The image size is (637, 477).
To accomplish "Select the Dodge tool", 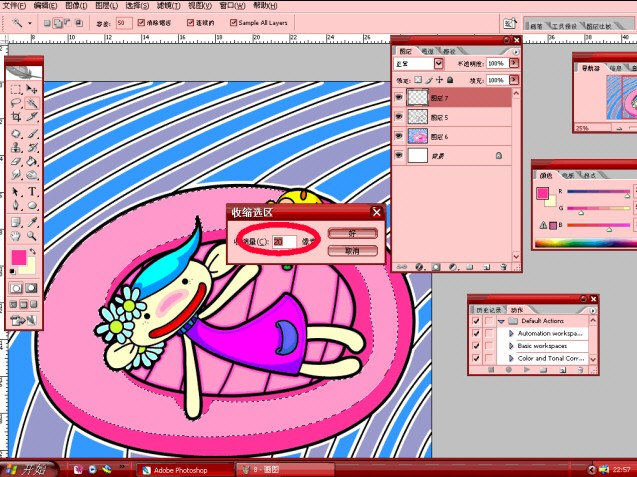I will pyautogui.click(x=32, y=175).
